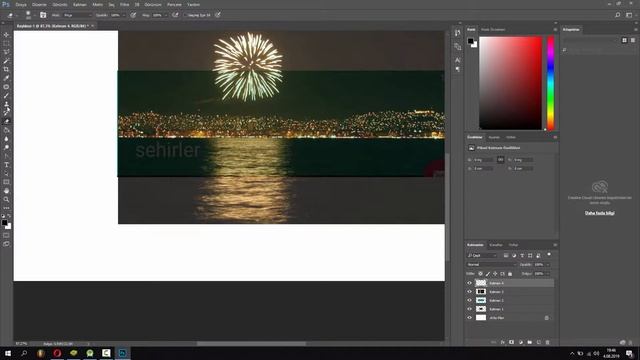Select the Type tool

(6, 165)
